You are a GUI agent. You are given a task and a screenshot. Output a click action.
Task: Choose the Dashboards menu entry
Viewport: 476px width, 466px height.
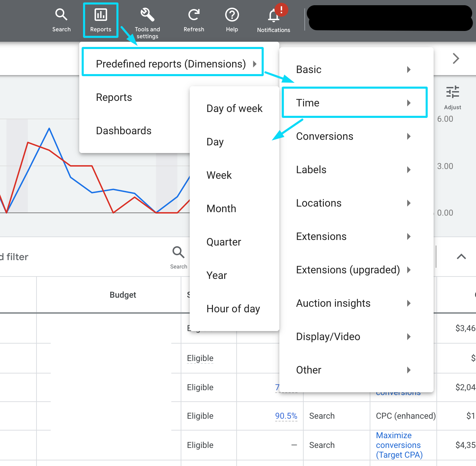124,131
